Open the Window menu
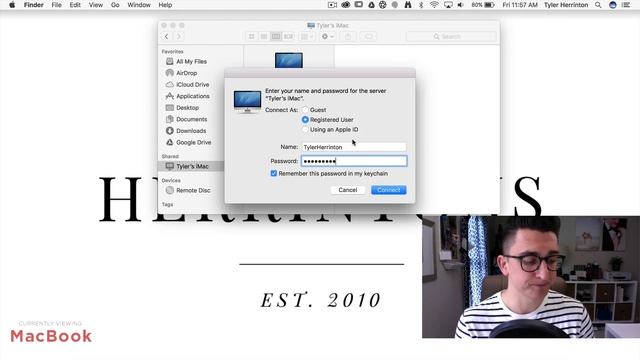Image resolution: width=640 pixels, height=360 pixels. [x=139, y=5]
